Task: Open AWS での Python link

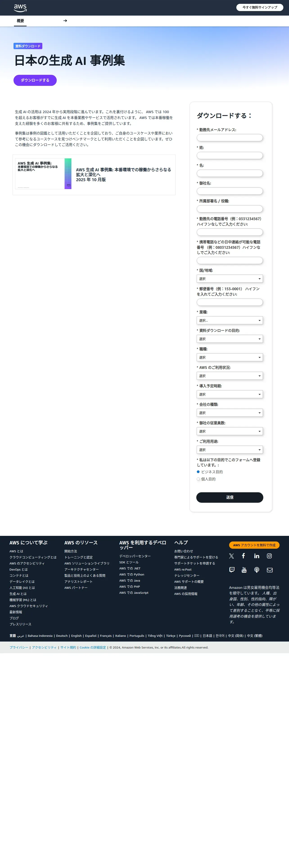Action: (x=131, y=575)
